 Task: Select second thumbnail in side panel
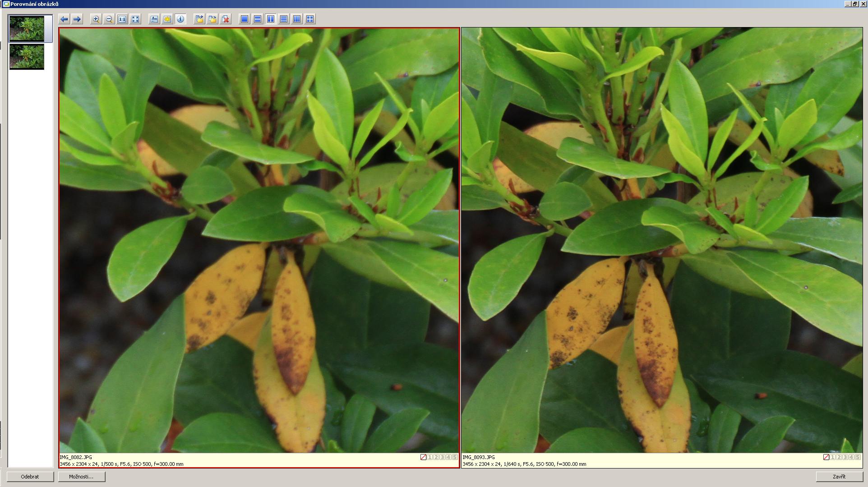(x=27, y=56)
